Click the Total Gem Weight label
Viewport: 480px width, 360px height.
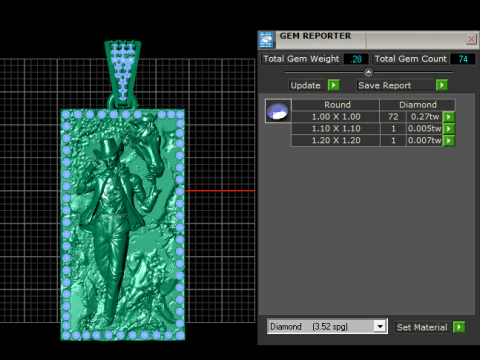click(x=301, y=59)
